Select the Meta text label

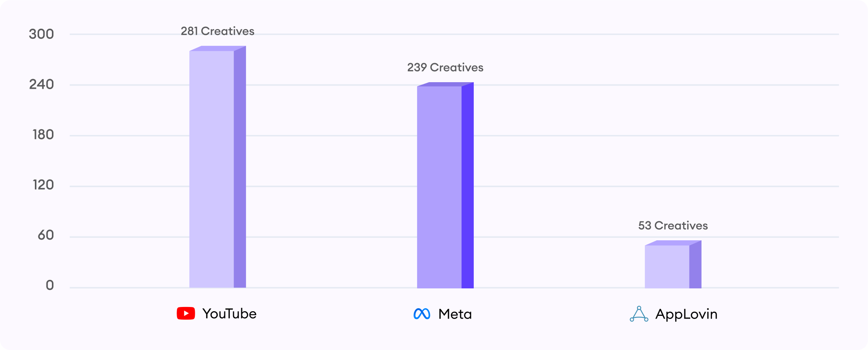[455, 314]
